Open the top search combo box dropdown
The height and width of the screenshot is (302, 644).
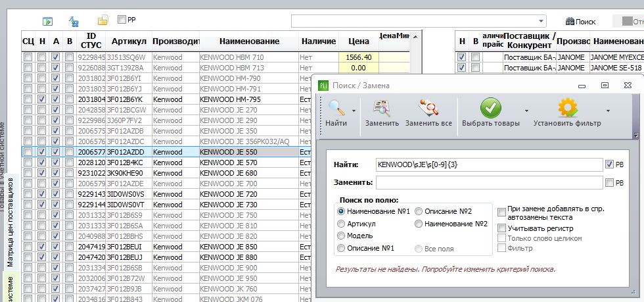coord(541,22)
